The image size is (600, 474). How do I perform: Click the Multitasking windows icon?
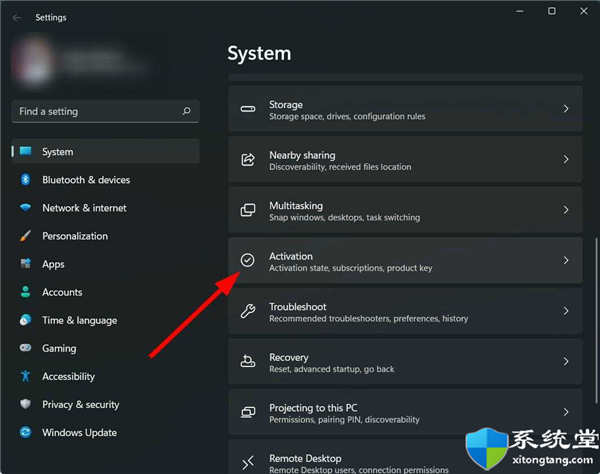[248, 210]
